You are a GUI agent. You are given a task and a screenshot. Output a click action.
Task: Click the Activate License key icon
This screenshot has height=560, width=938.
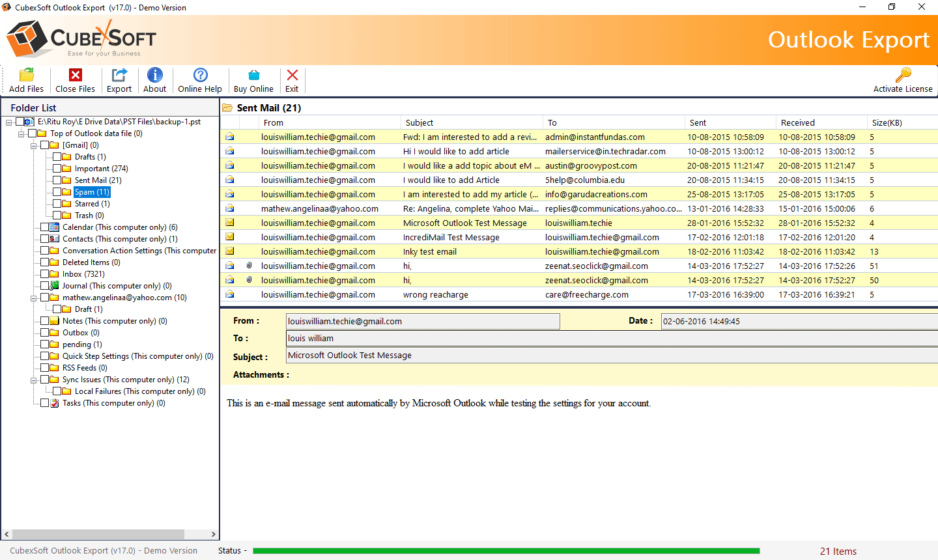pos(903,75)
